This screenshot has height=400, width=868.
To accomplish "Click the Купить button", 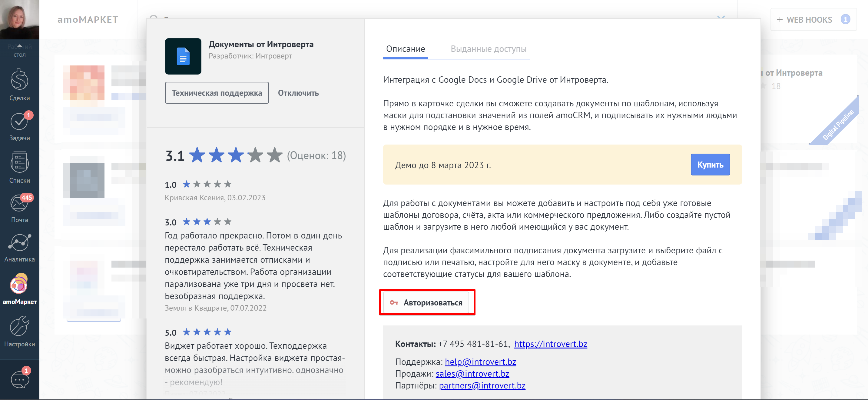I will (710, 165).
